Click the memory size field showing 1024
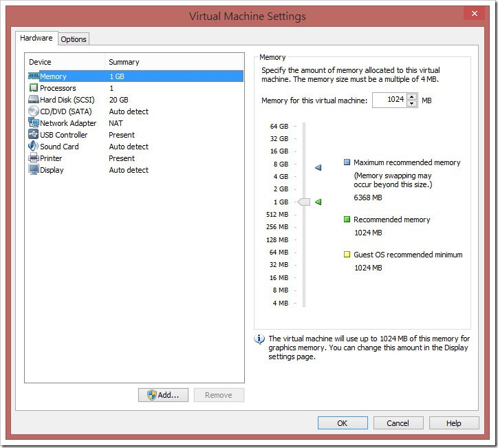 pyautogui.click(x=390, y=100)
